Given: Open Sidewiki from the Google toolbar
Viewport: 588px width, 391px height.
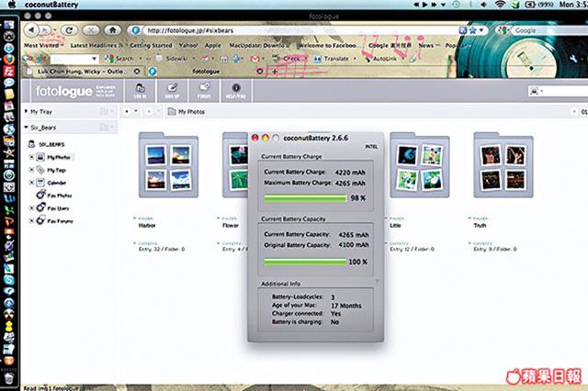Looking at the screenshot, I should (x=172, y=59).
